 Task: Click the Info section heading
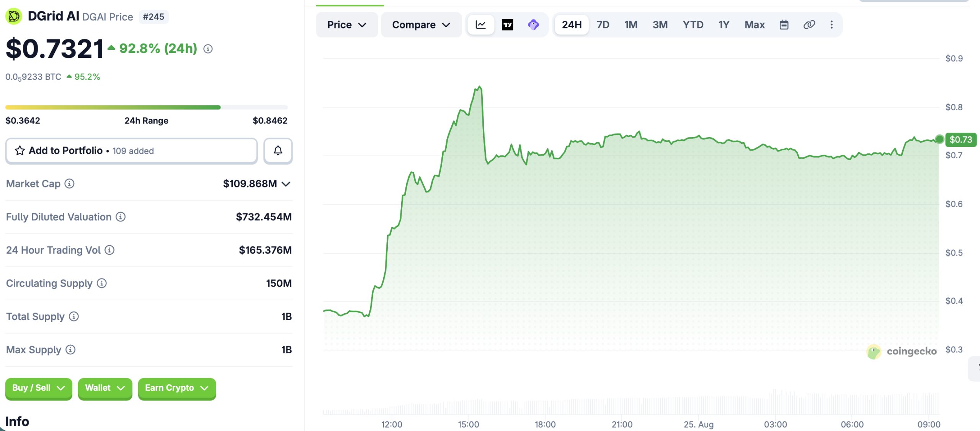point(17,421)
